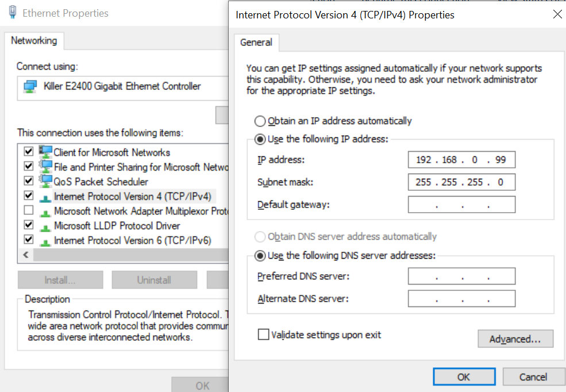Select the Internet Protocol Version 6 icon
566x392 pixels.
click(45, 242)
